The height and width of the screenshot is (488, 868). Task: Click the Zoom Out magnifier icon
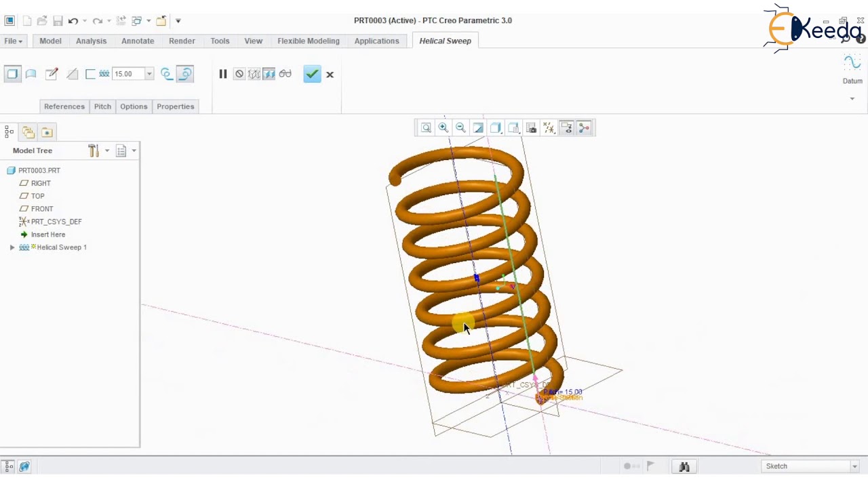[461, 127]
